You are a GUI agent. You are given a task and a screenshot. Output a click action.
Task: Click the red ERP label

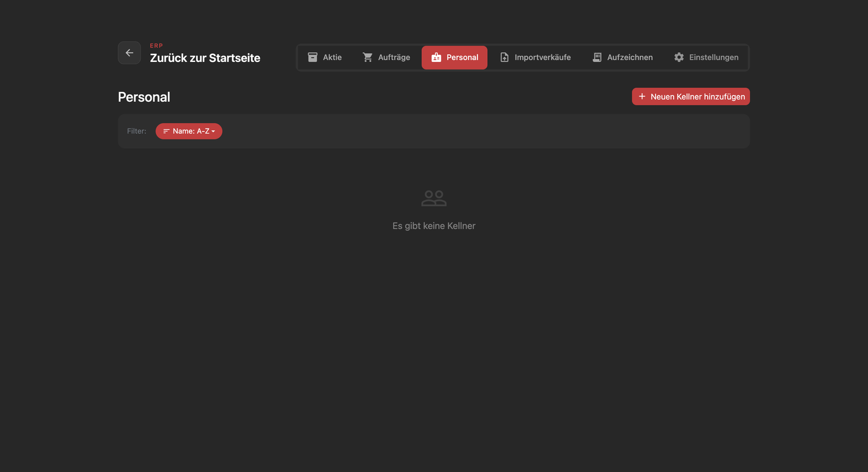[x=156, y=46]
